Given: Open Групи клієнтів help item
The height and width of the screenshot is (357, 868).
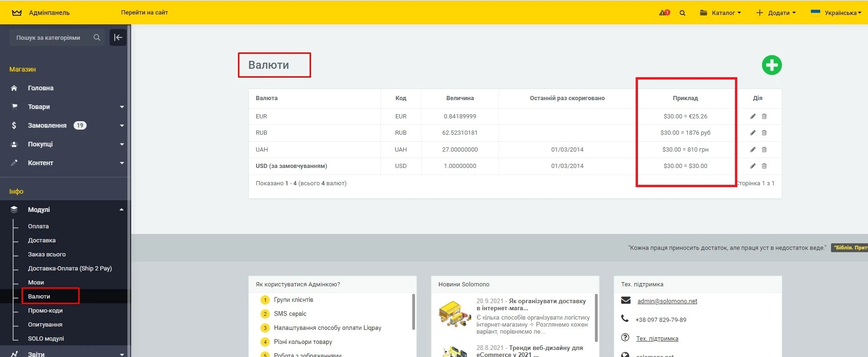Looking at the screenshot, I should (294, 300).
